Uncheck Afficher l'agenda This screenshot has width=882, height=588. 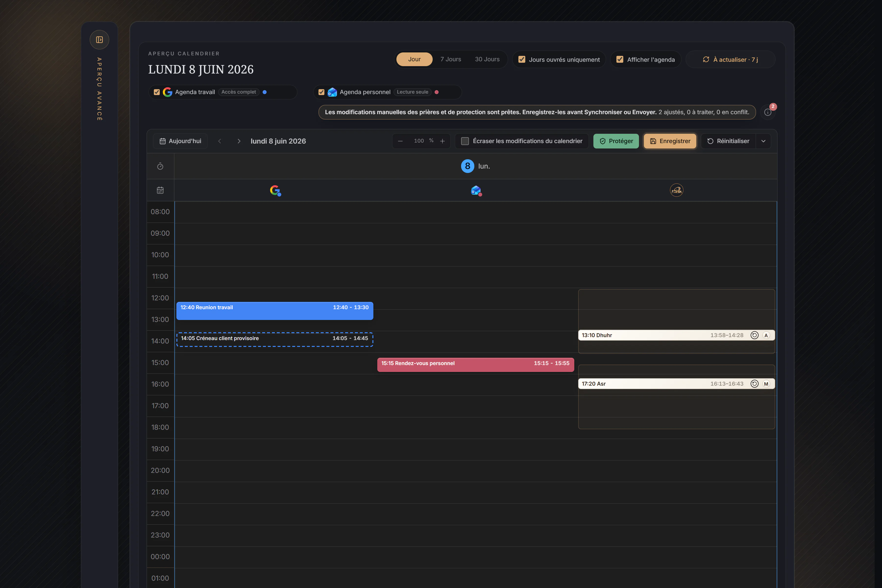coord(620,59)
